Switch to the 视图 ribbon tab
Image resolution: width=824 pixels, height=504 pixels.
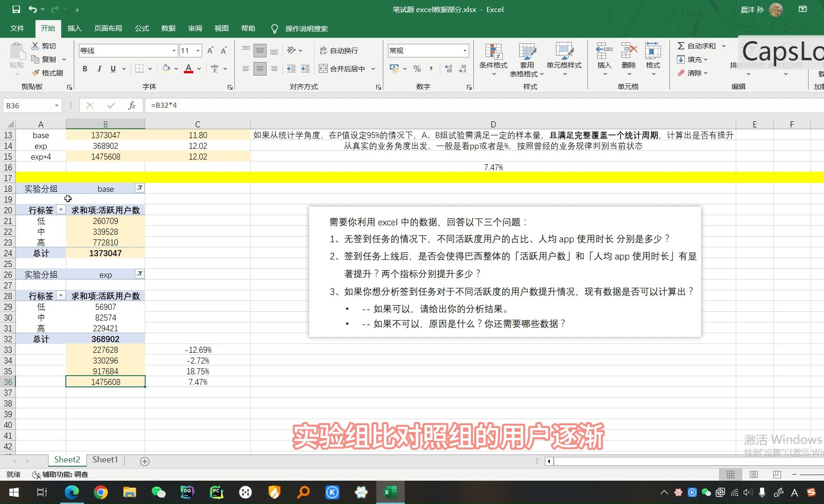[x=222, y=28]
